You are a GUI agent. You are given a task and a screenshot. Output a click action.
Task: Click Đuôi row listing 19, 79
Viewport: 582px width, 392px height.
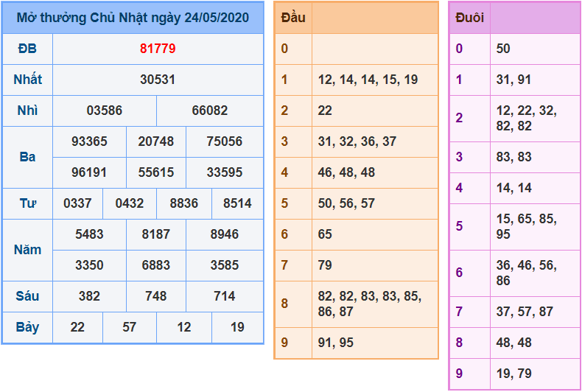click(x=513, y=374)
